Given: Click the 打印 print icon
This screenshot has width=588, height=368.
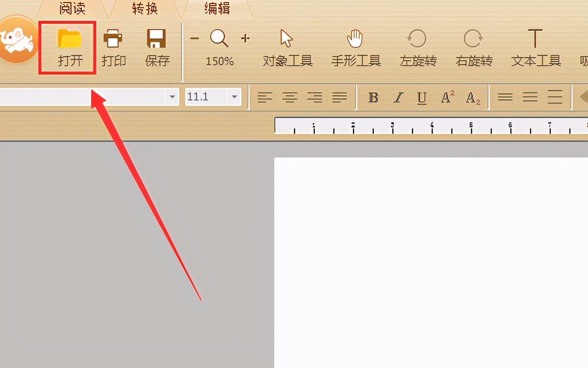Looking at the screenshot, I should [x=113, y=47].
